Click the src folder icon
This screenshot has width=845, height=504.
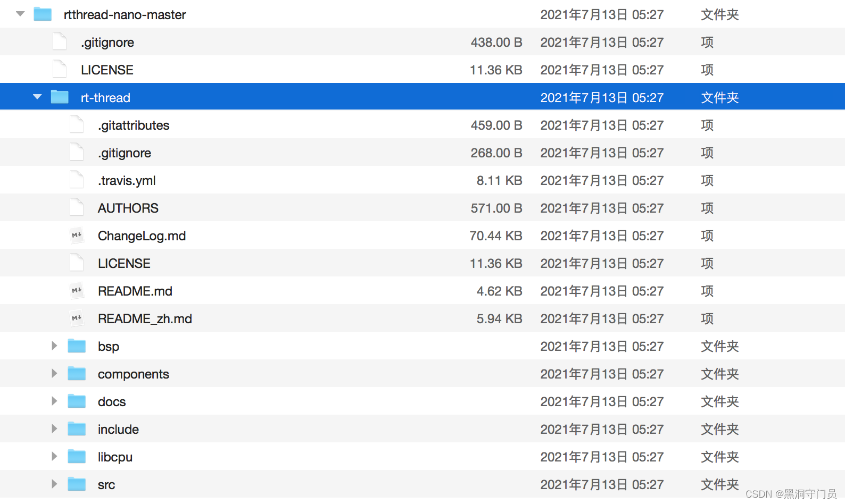click(x=77, y=484)
